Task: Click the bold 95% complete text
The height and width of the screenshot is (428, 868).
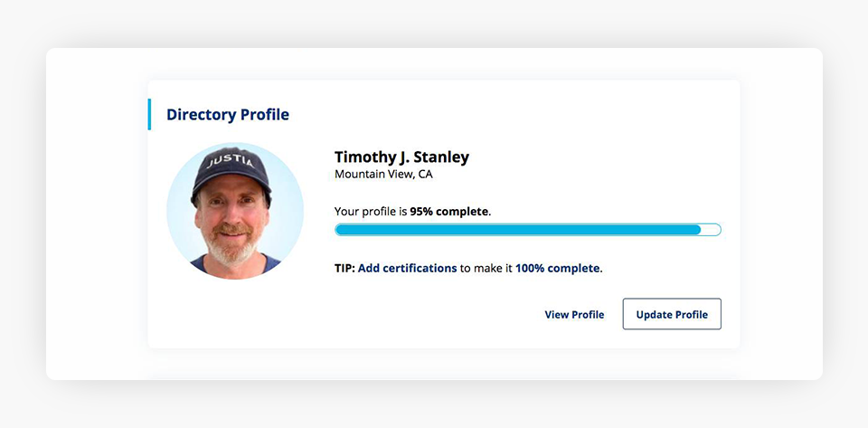Action: pos(449,211)
